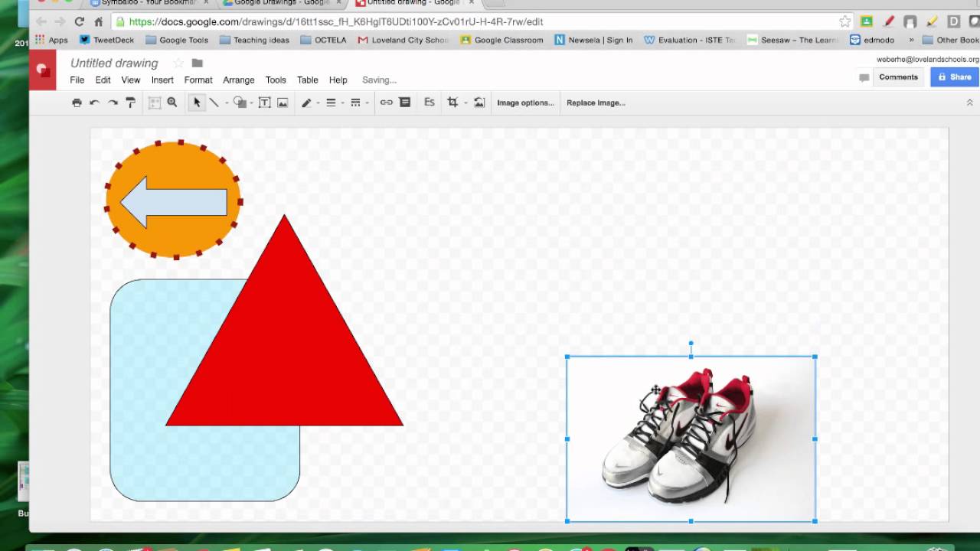Image resolution: width=980 pixels, height=551 pixels.
Task: Select the line tool
Action: pyautogui.click(x=215, y=102)
